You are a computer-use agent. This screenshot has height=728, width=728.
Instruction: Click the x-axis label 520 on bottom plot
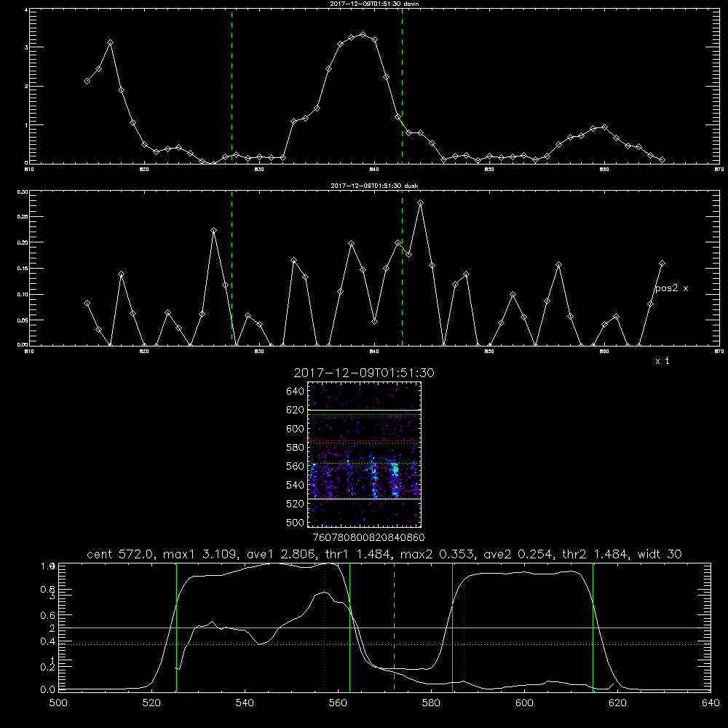click(151, 703)
